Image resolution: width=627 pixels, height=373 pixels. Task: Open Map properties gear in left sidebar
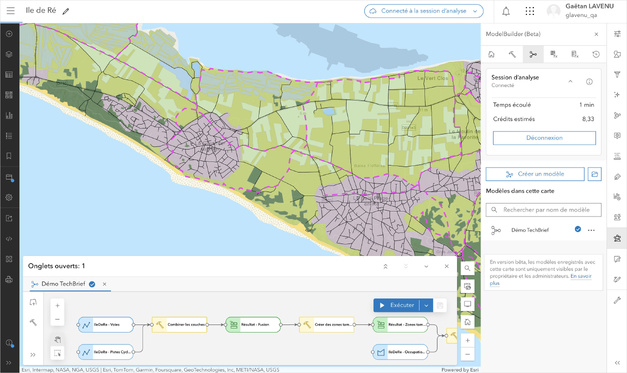[x=9, y=197]
